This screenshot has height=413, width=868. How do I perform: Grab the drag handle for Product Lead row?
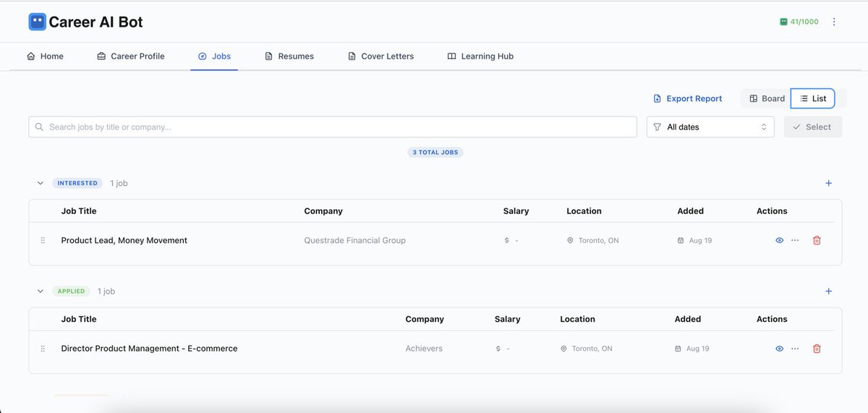43,241
